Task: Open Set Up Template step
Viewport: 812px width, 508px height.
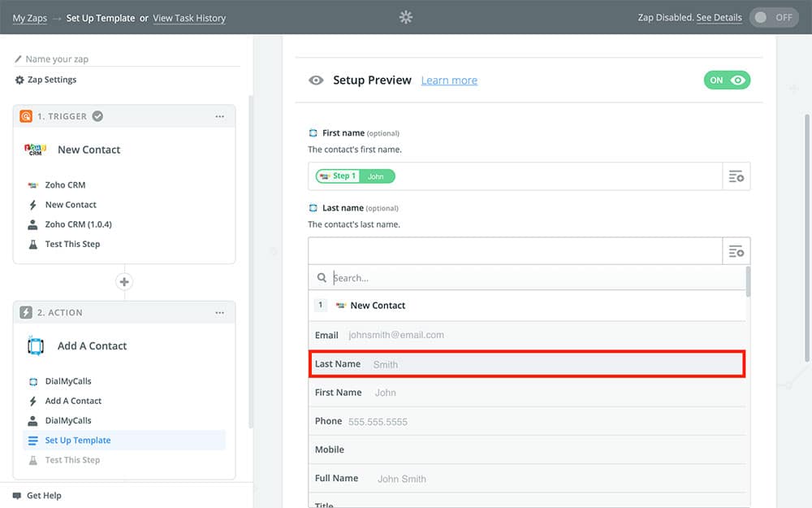Action: pos(78,441)
